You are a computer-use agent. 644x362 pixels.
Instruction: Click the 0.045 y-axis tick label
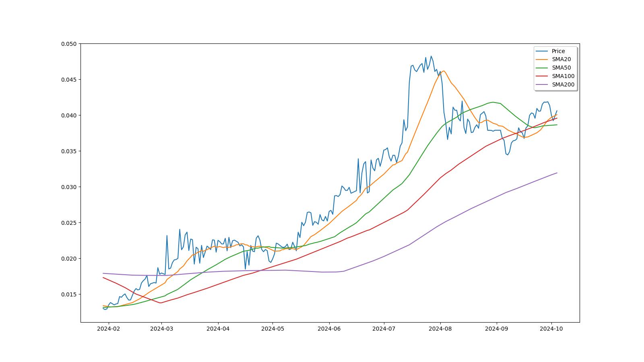pyautogui.click(x=69, y=80)
